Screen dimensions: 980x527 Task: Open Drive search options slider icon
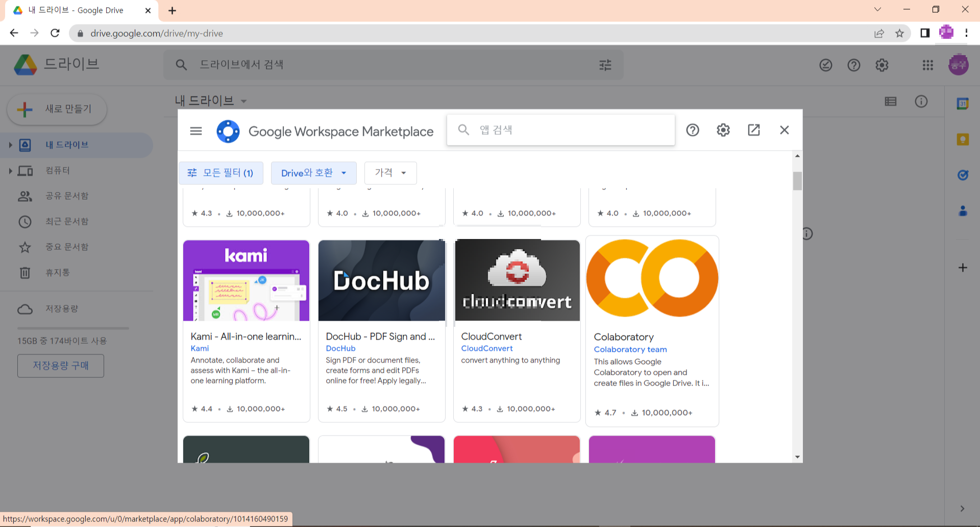point(605,65)
